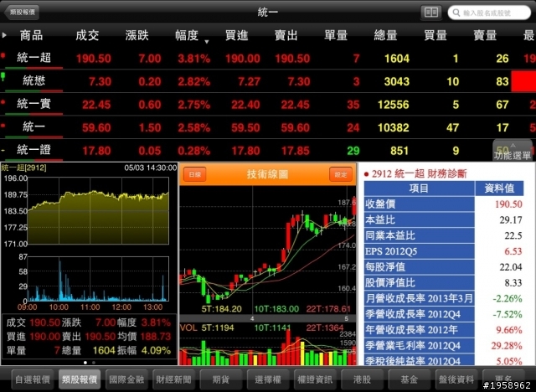This screenshot has width=536, height=392.
Task: Select the 統一實 stock row
Action: point(268,104)
